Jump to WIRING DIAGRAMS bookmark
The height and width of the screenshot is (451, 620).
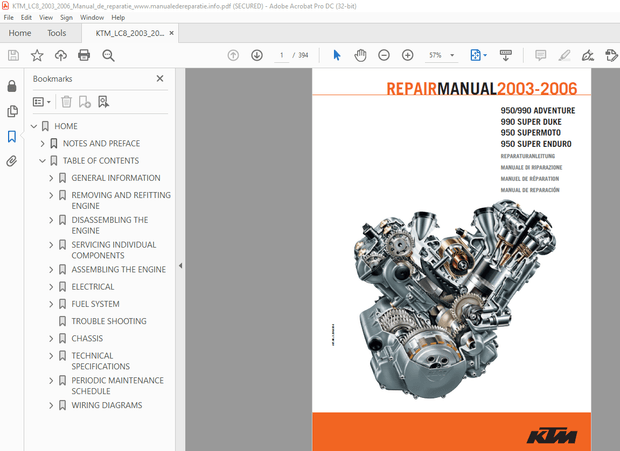click(x=107, y=406)
